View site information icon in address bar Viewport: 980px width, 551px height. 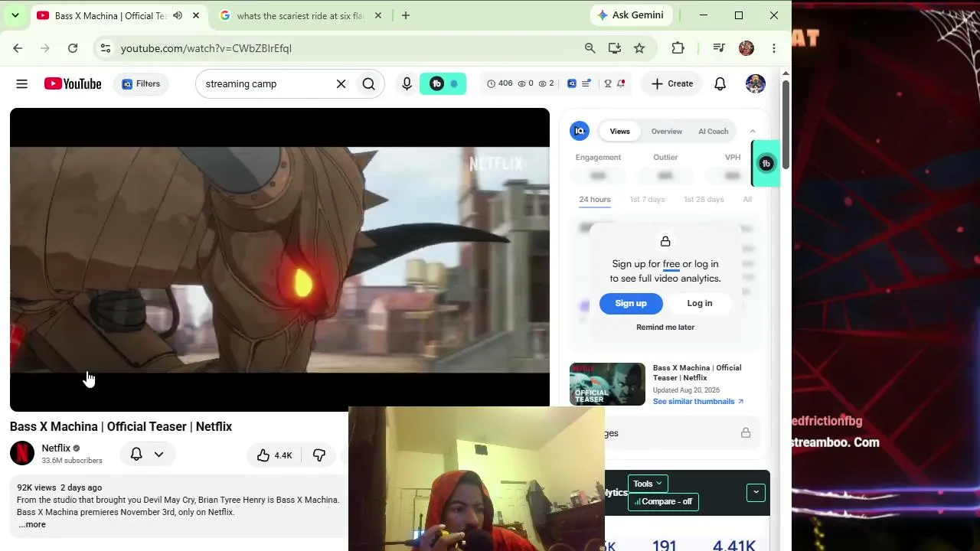106,48
